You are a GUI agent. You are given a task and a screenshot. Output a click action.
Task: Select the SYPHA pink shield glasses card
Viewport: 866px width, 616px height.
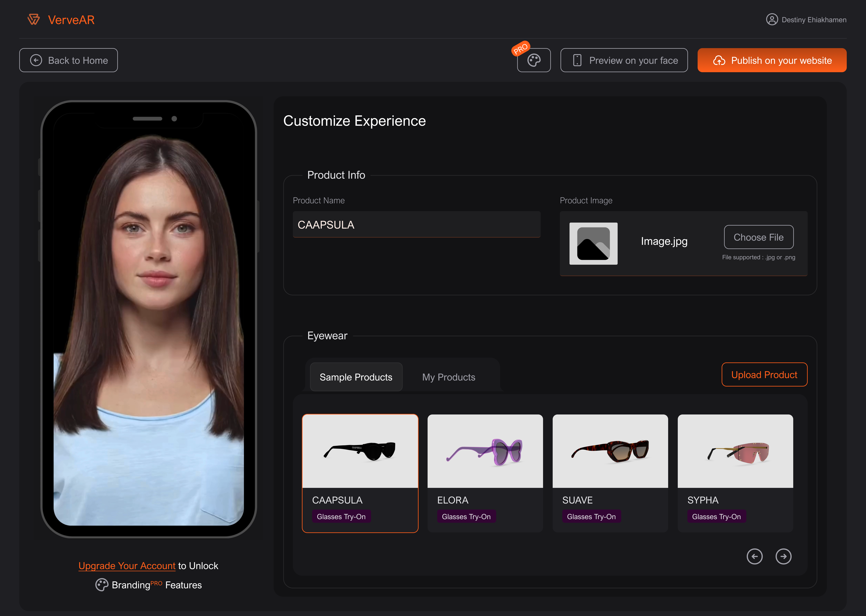click(x=735, y=473)
